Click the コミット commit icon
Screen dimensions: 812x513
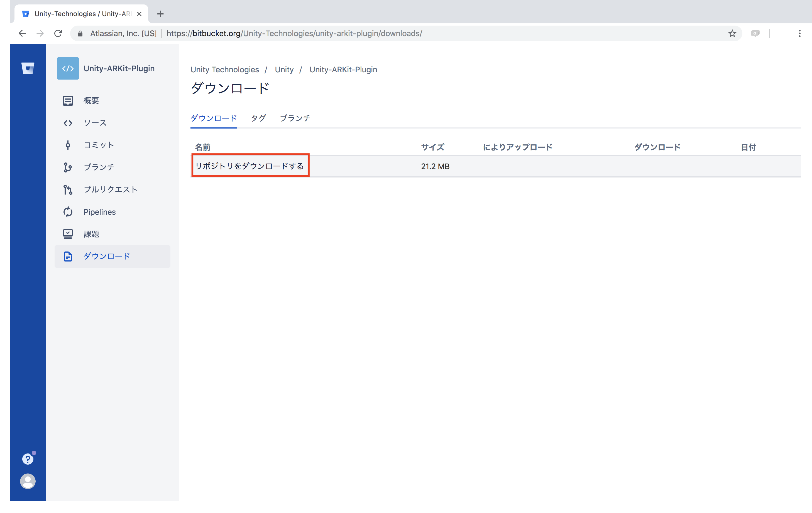pos(68,145)
